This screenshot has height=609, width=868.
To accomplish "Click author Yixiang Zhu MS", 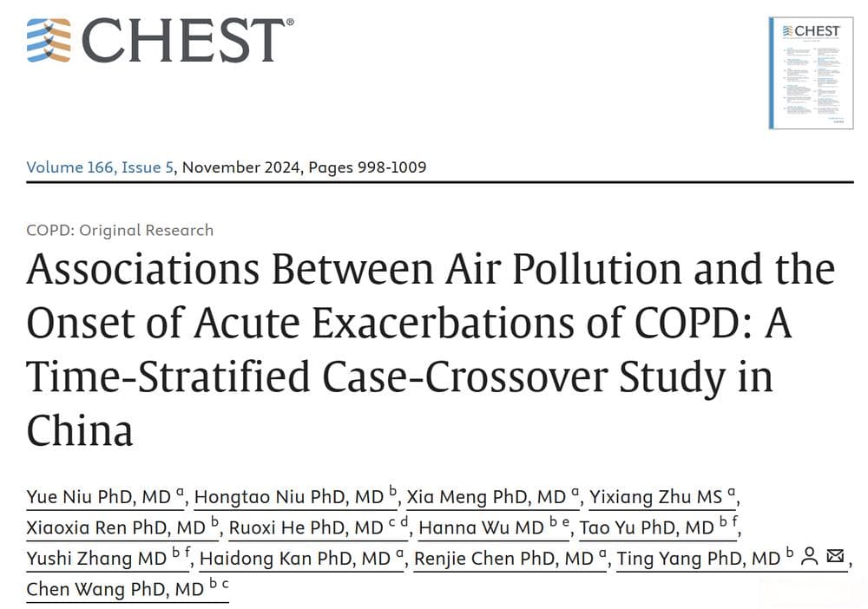I will pyautogui.click(x=662, y=497).
